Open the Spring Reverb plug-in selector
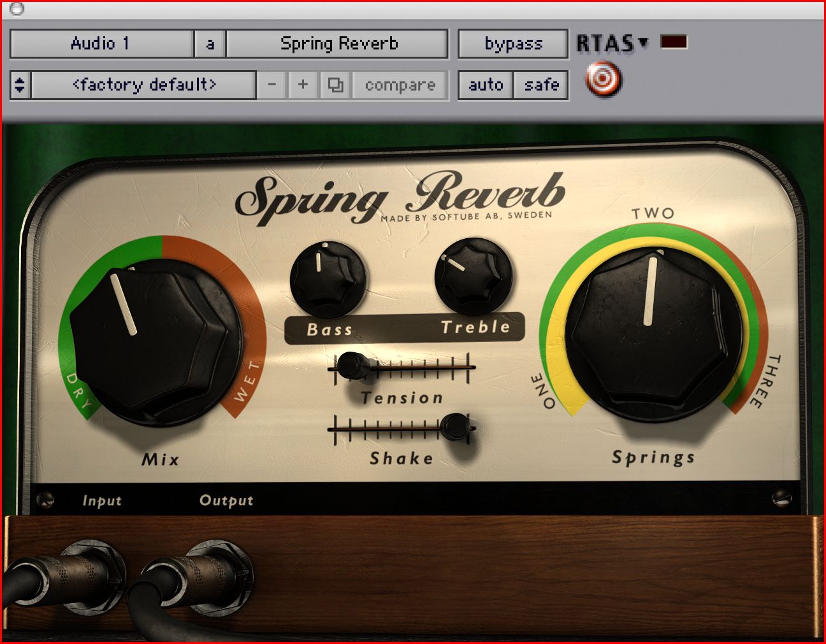The image size is (826, 644). pyautogui.click(x=338, y=43)
